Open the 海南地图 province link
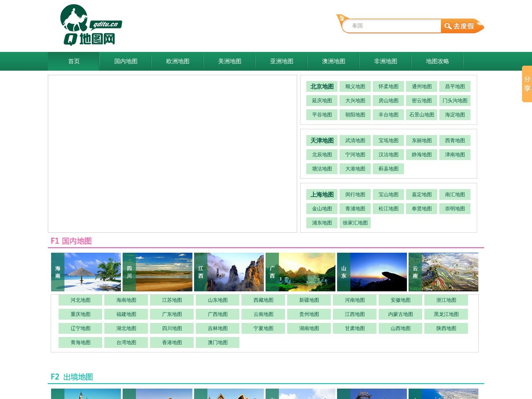The width and height of the screenshot is (532, 399). (x=126, y=300)
